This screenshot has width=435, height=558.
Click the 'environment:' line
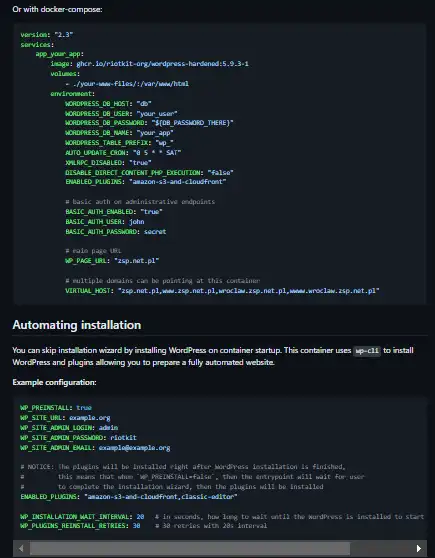(x=73, y=94)
